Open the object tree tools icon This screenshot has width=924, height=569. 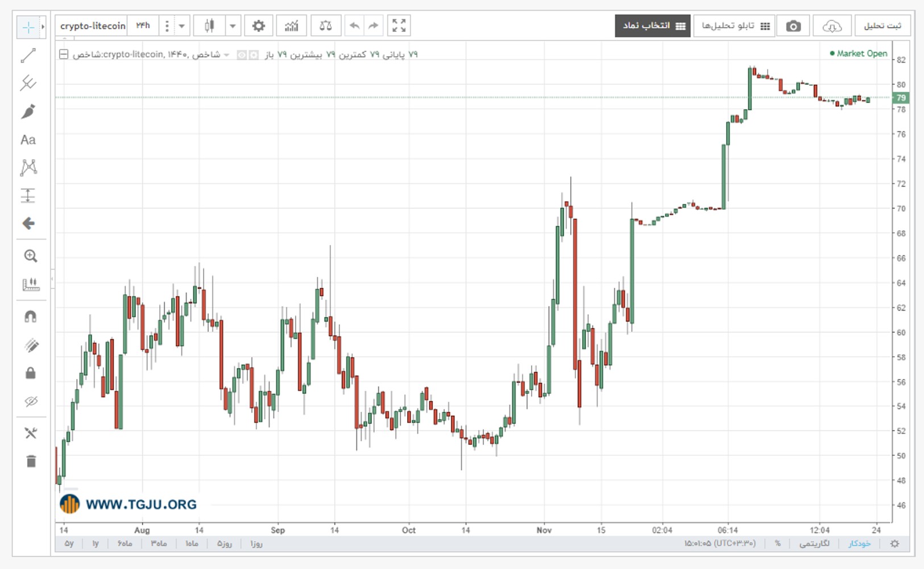(x=31, y=433)
